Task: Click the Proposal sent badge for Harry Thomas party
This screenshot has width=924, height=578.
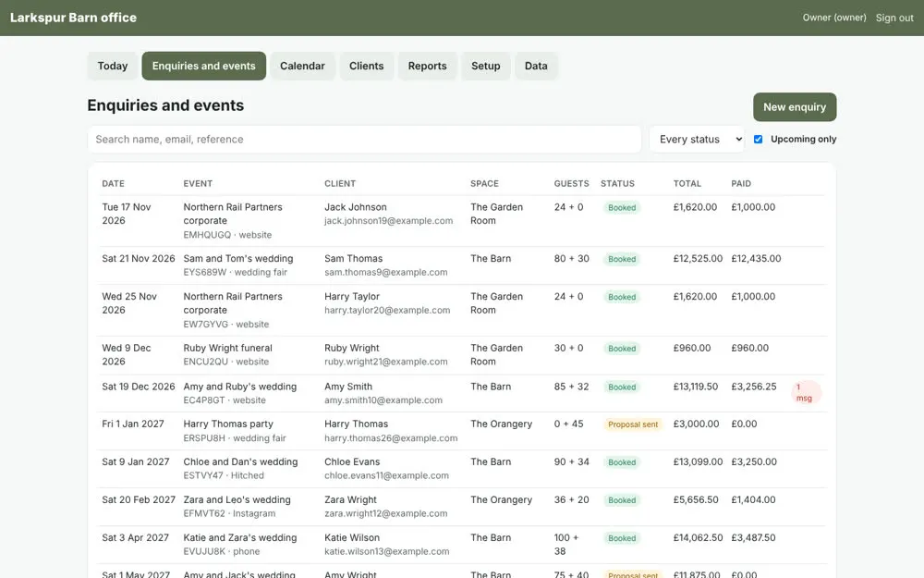Action: pos(633,424)
